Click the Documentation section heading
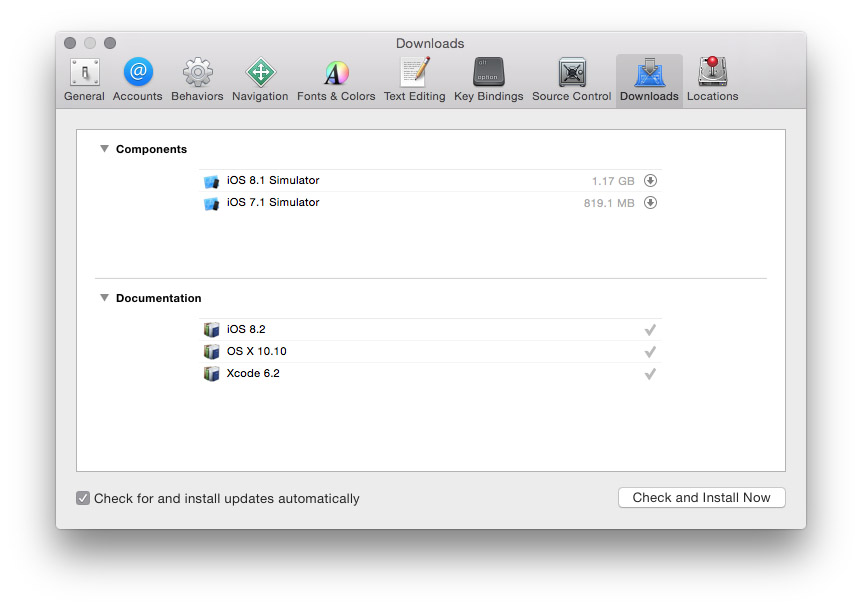The width and height of the screenshot is (862, 609). pyautogui.click(x=158, y=298)
